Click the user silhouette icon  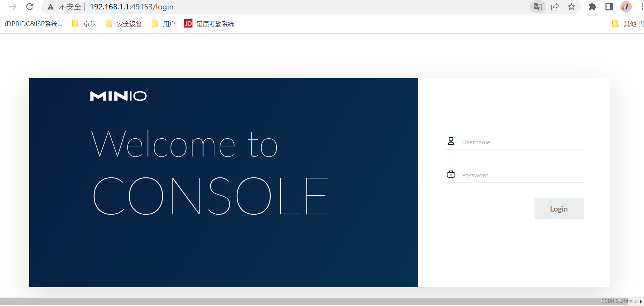pyautogui.click(x=451, y=141)
